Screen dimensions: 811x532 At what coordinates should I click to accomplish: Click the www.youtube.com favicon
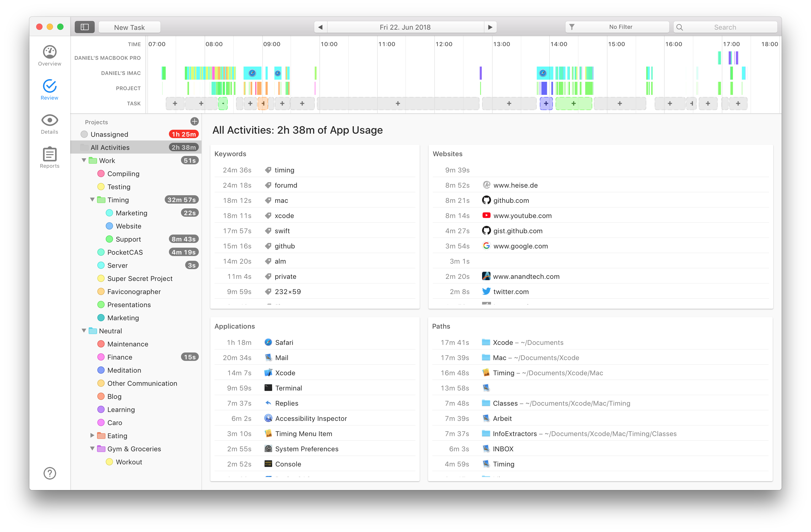pos(486,215)
